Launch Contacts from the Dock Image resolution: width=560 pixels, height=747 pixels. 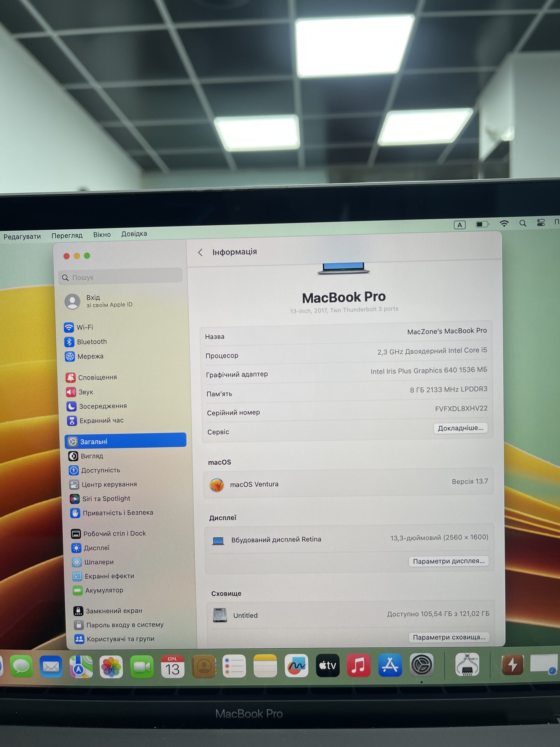(x=204, y=666)
